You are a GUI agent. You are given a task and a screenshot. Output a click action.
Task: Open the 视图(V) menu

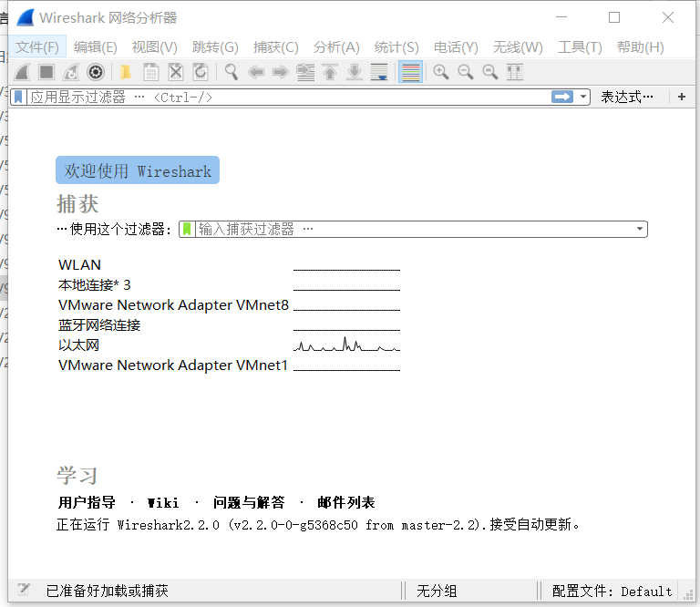tap(155, 46)
